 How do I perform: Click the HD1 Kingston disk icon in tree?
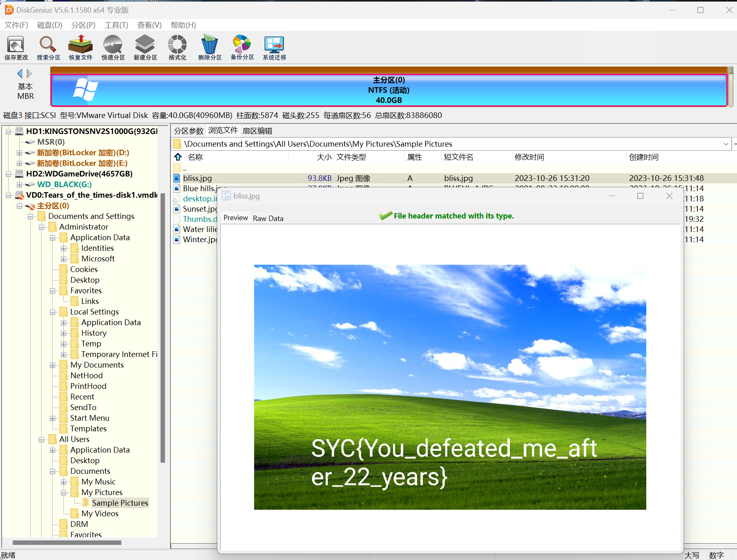pos(19,131)
